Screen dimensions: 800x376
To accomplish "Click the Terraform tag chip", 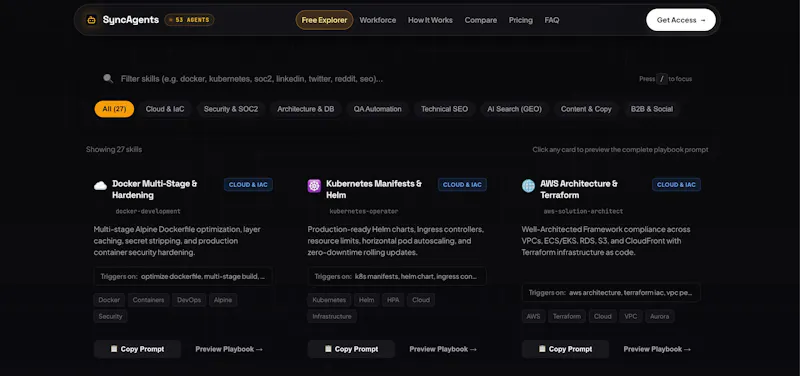I will (x=567, y=316).
